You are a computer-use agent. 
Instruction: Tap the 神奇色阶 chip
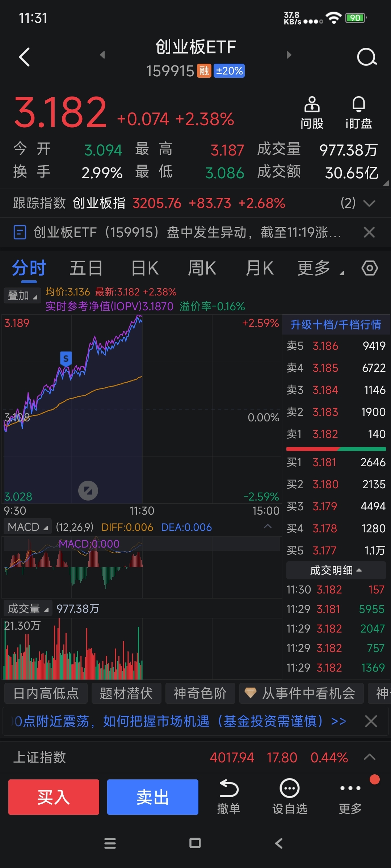coord(200,693)
